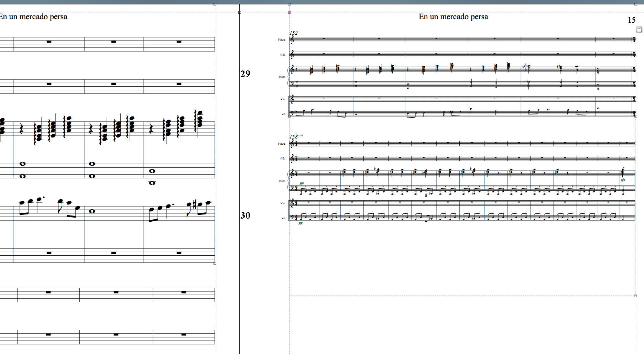Select 'Flauta' staff name in system 158

click(282, 144)
